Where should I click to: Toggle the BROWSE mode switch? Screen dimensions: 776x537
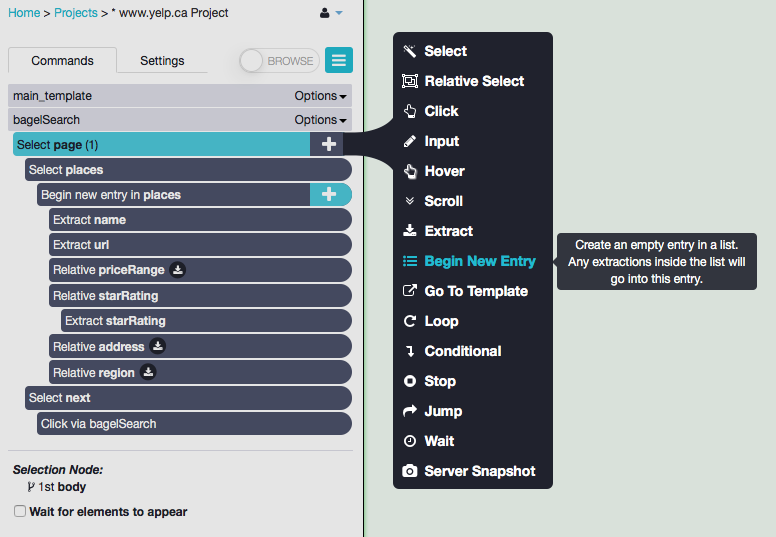coord(279,61)
